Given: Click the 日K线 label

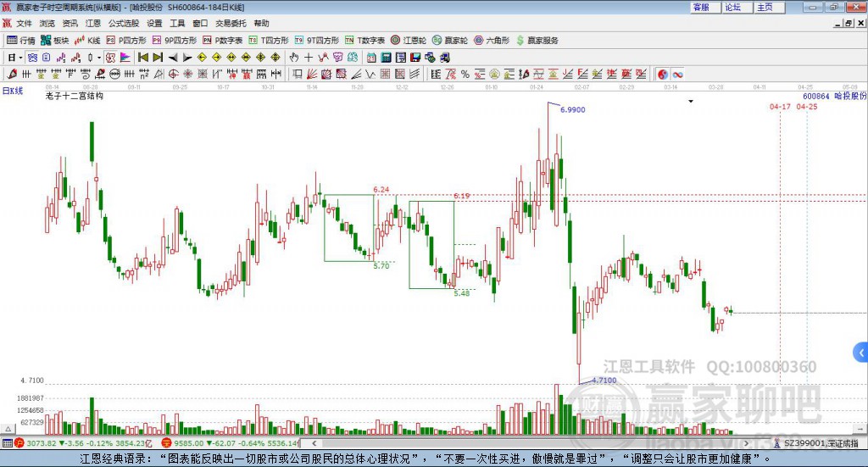Looking at the screenshot, I should click(12, 91).
